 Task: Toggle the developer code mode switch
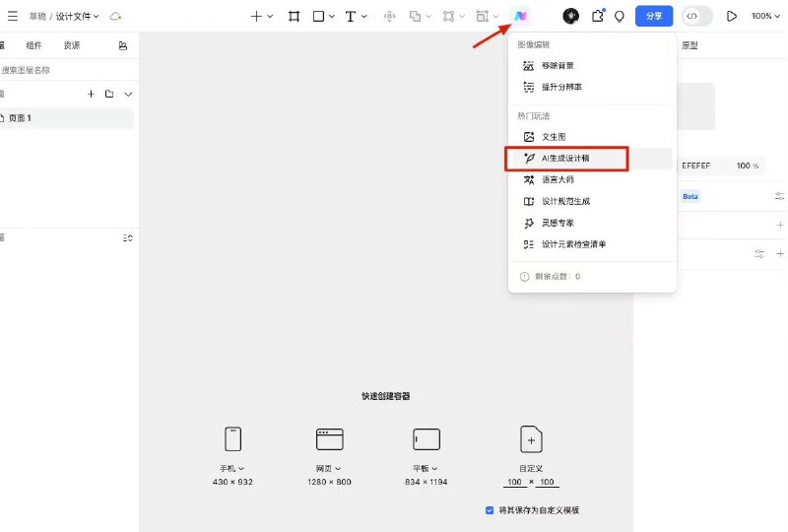(x=697, y=16)
